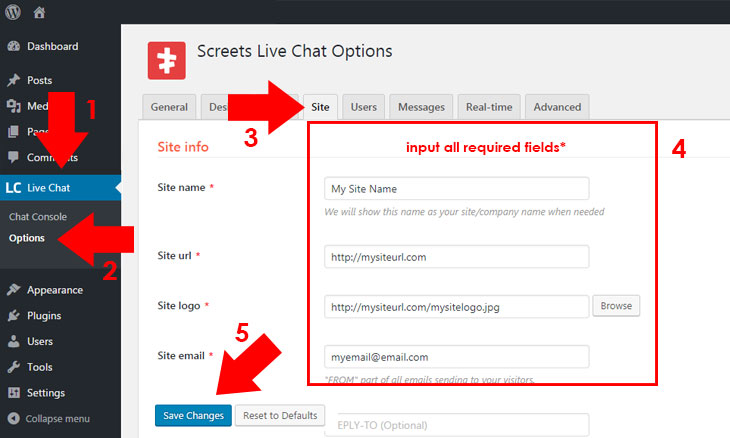Viewport: 730px width, 438px height.
Task: Click the Site name label
Action: tap(181, 187)
